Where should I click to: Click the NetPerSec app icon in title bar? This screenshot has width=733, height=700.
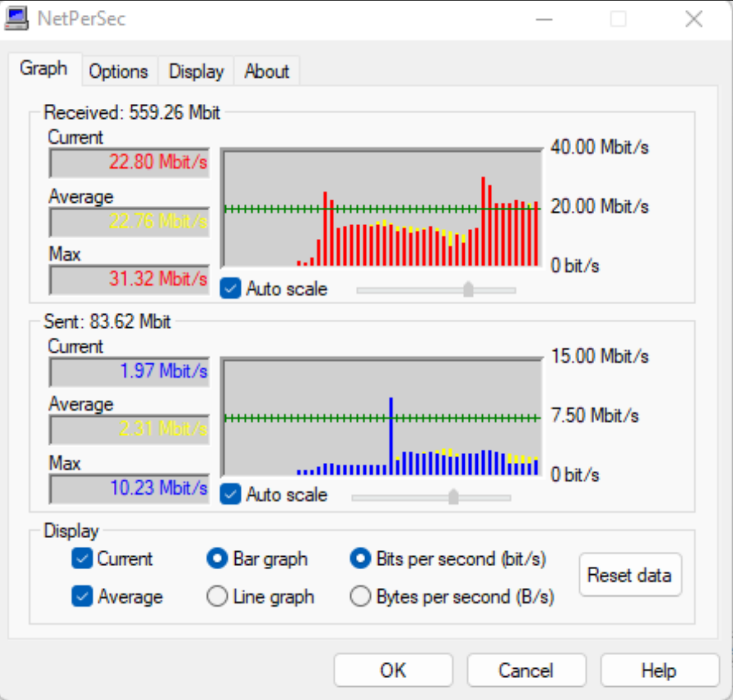pyautogui.click(x=16, y=19)
